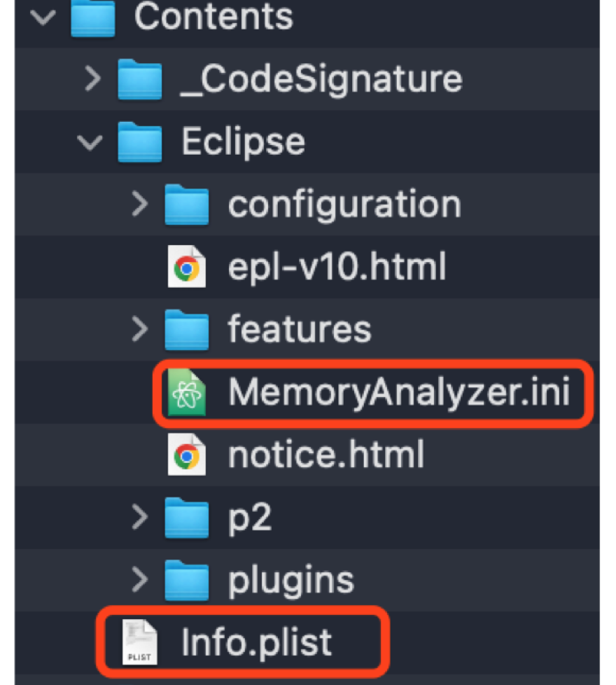Expand the p2 folder chevron
The width and height of the screenshot is (616, 685).
point(140,517)
